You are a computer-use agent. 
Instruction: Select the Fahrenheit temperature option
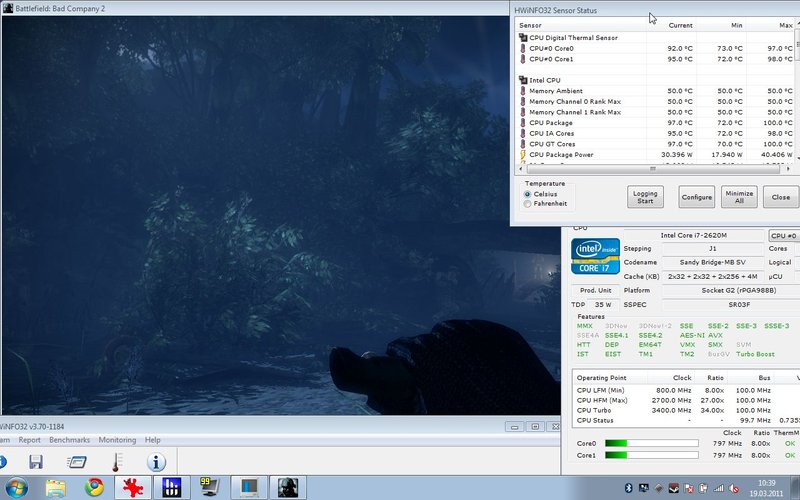coord(528,204)
